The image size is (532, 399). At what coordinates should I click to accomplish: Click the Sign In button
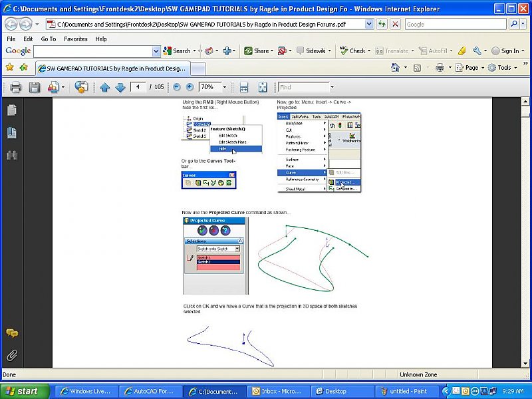pyautogui.click(x=505, y=51)
